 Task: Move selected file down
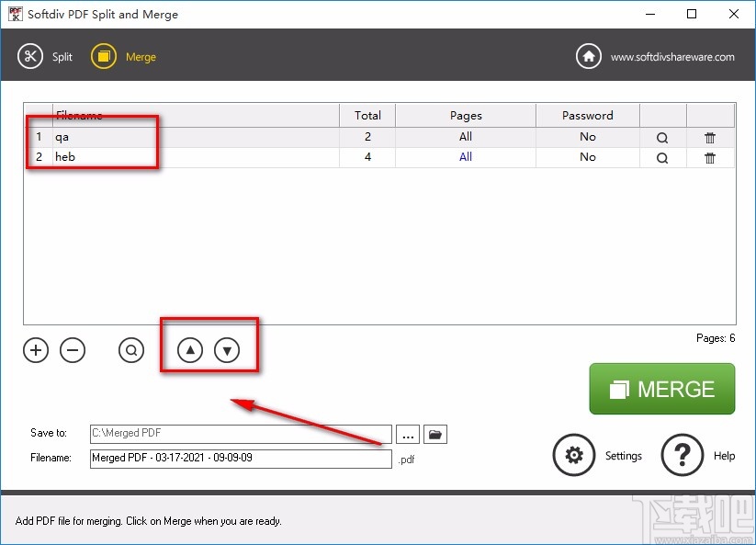tap(227, 350)
